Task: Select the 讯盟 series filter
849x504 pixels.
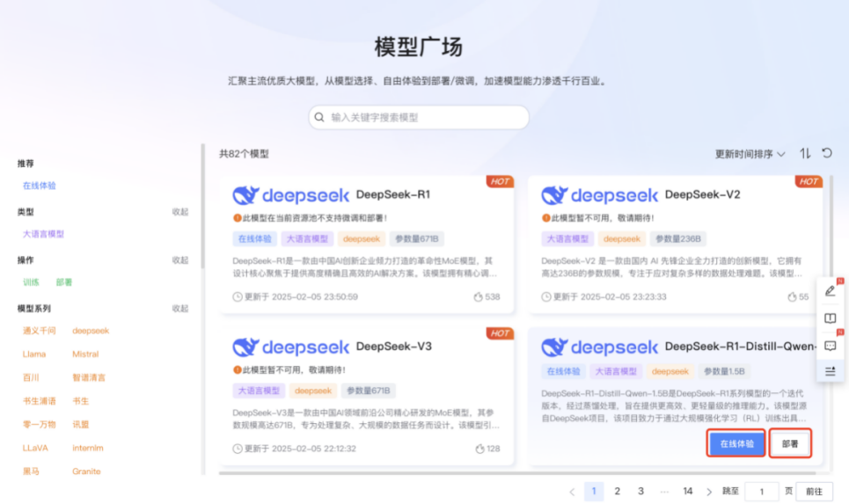Action: click(x=81, y=425)
